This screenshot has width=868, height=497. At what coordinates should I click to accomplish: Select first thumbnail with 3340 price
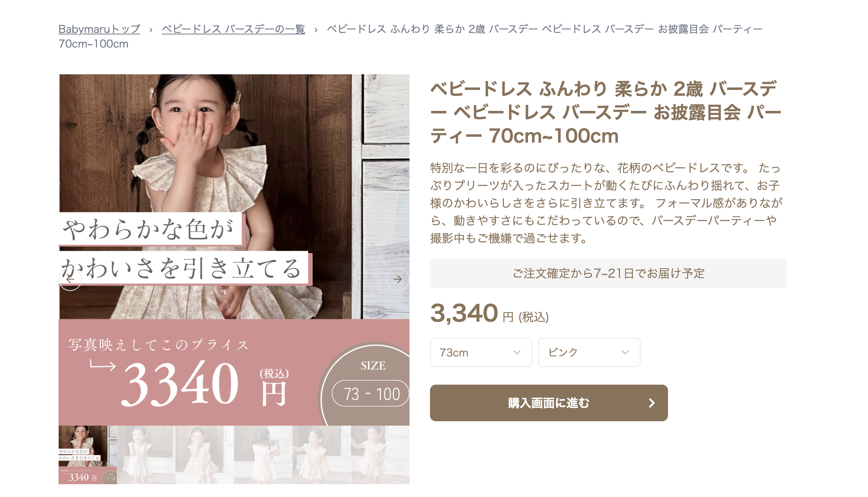88,455
